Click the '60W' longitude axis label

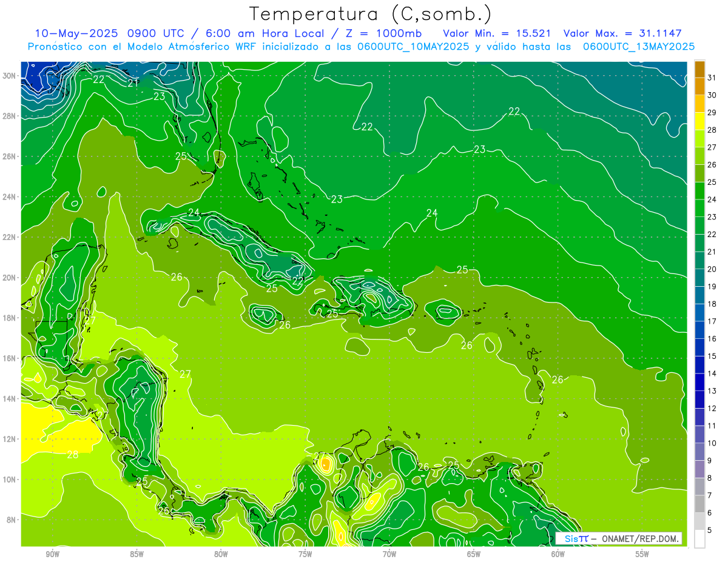(x=558, y=555)
